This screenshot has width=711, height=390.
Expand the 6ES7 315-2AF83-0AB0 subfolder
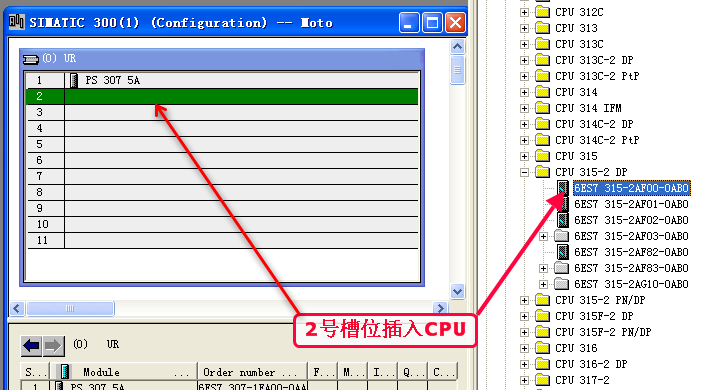[543, 268]
